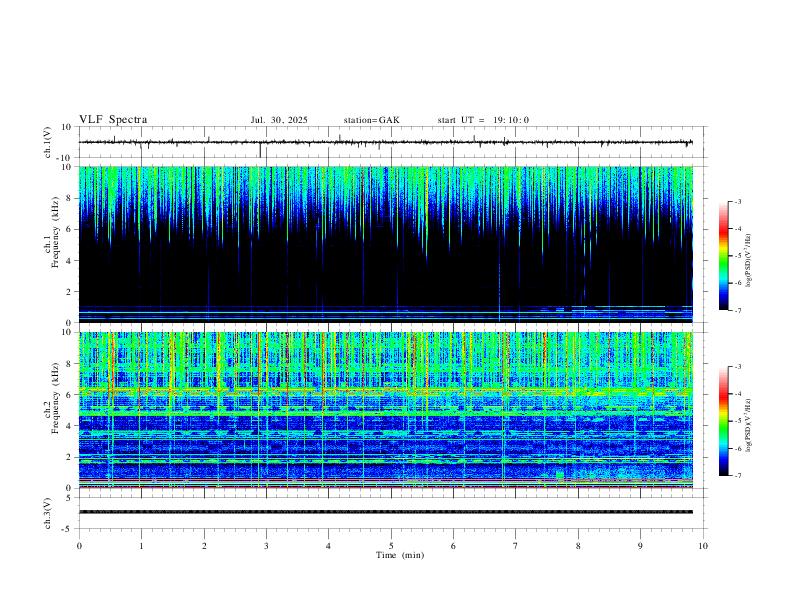Viewport: 792px width, 612px height.
Task: Click the "5" tick of ch.3(V) axis
Action: pos(70,498)
